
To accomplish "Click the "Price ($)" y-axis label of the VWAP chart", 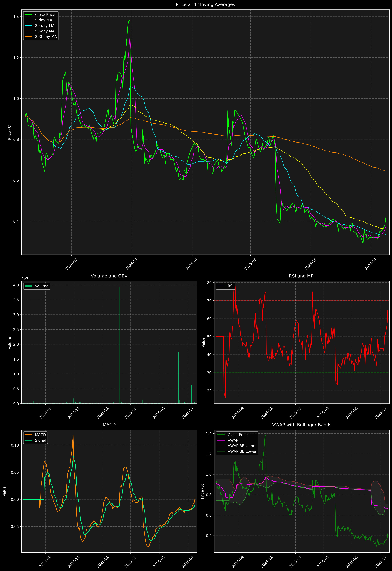I will pos(202,491).
